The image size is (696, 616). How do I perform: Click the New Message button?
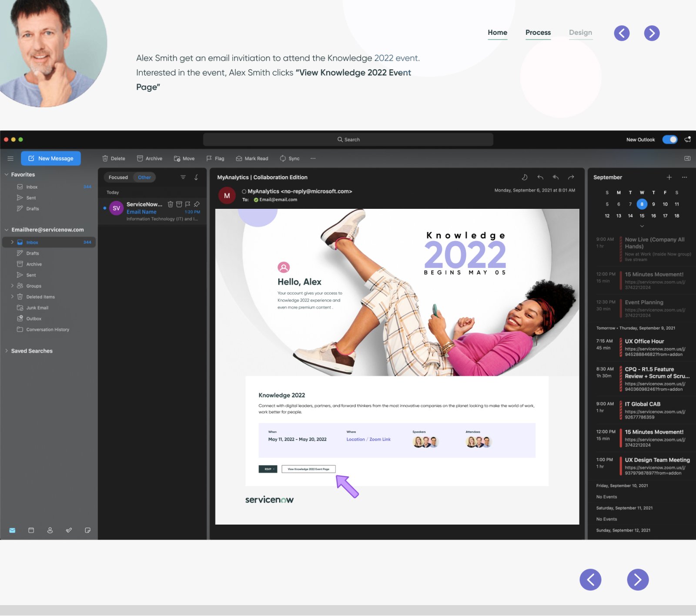[x=51, y=158]
